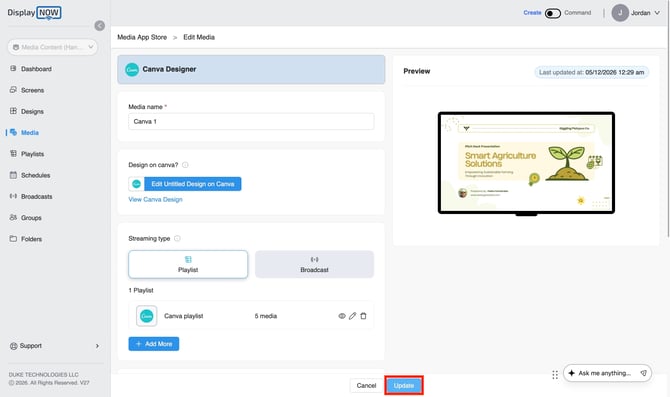
Task: Expand the Support submenu arrow
Action: [97, 346]
